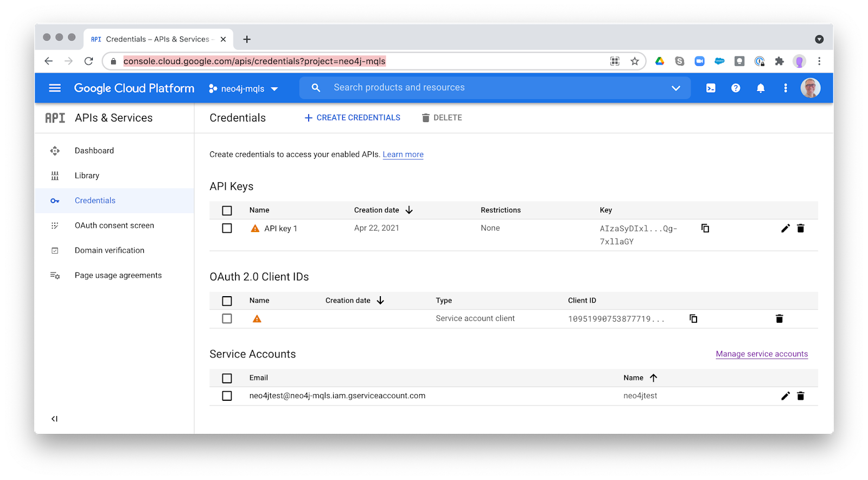Image resolution: width=868 pixels, height=480 pixels.
Task: Open Dashboard in the sidebar
Action: point(94,151)
